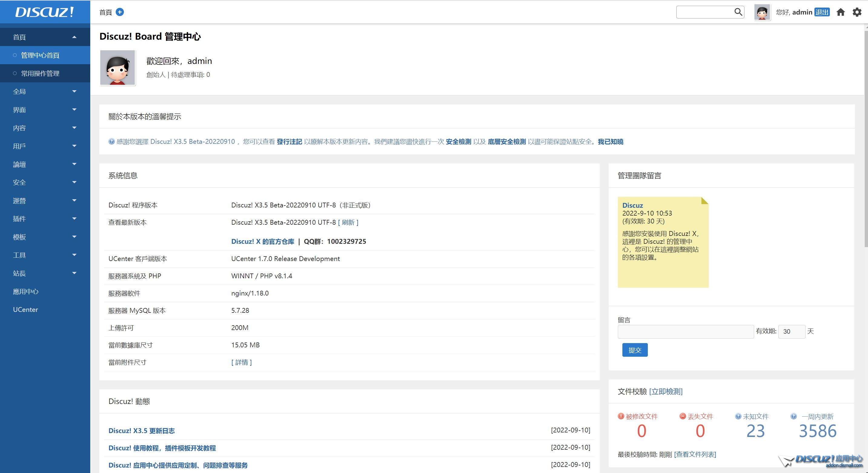Click the page vertical scrollbar thumb

866,138
